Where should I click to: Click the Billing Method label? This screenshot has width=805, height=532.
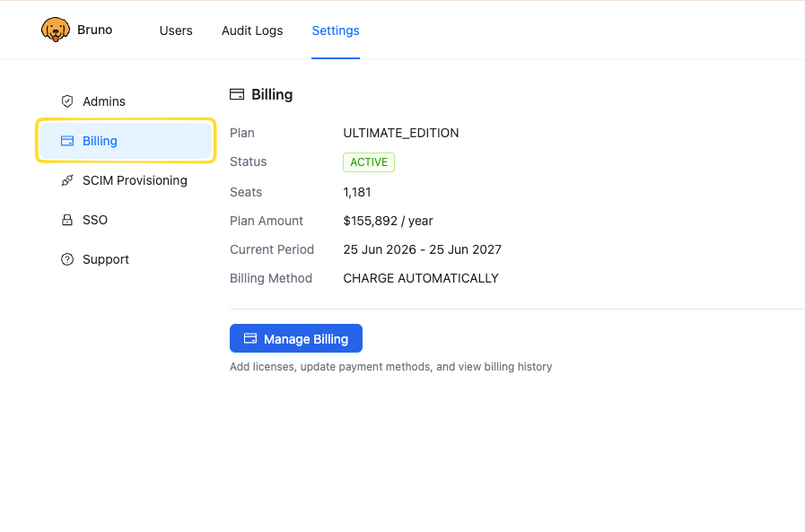270,278
